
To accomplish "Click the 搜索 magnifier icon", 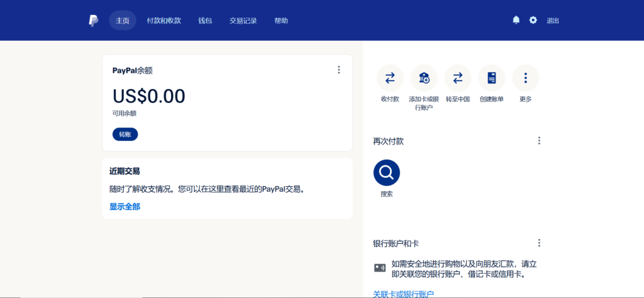I will coord(387,172).
